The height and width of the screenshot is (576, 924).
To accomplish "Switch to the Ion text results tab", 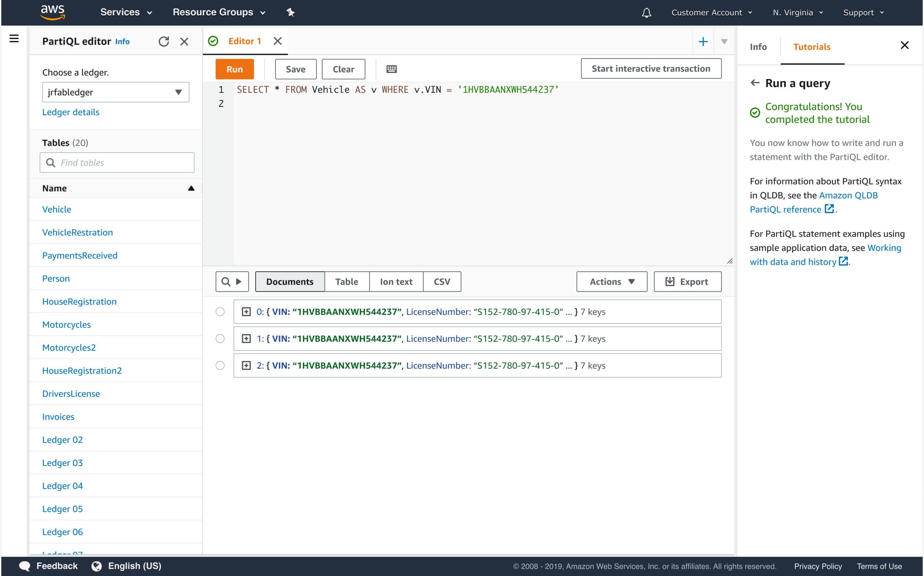I will click(x=396, y=282).
